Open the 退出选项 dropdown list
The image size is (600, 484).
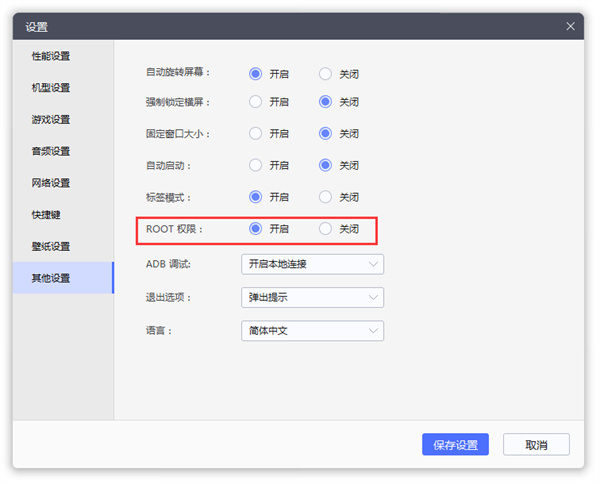point(312,297)
